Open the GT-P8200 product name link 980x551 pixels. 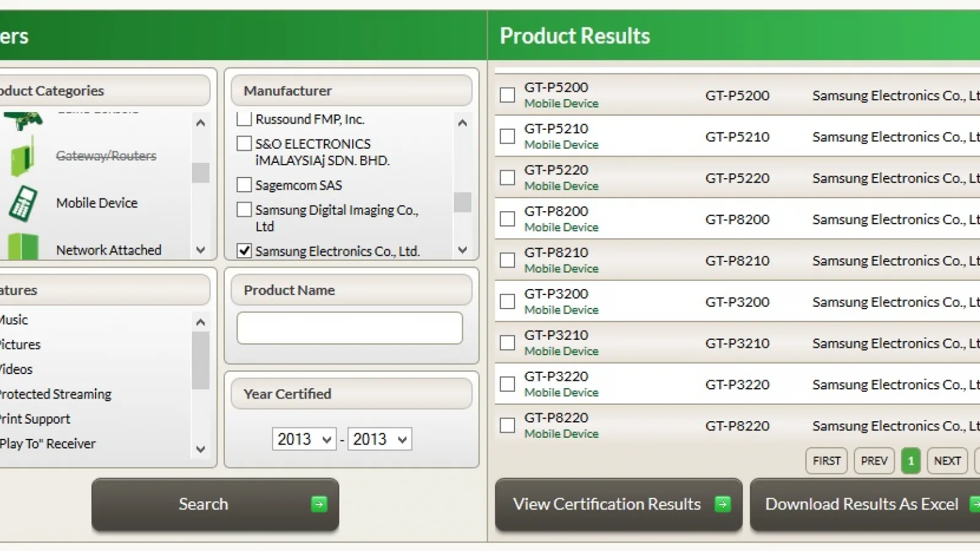(x=556, y=211)
